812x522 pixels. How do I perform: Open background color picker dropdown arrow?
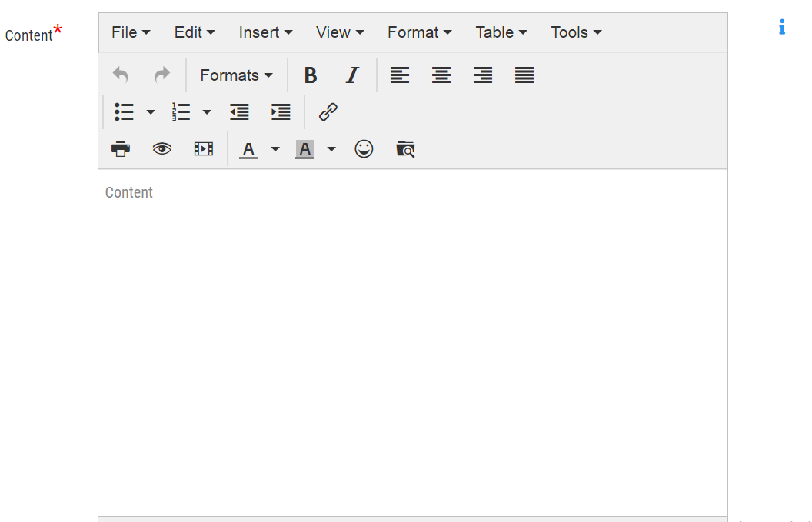pyautogui.click(x=331, y=149)
